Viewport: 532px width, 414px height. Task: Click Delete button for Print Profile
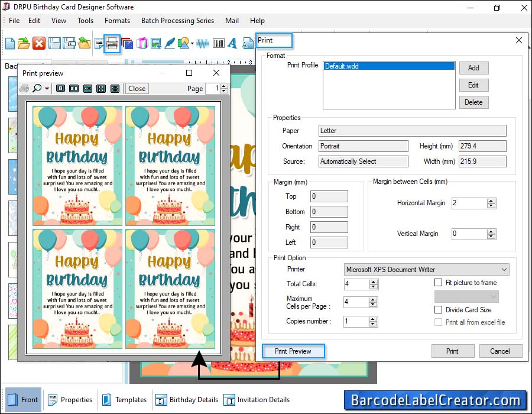(473, 102)
